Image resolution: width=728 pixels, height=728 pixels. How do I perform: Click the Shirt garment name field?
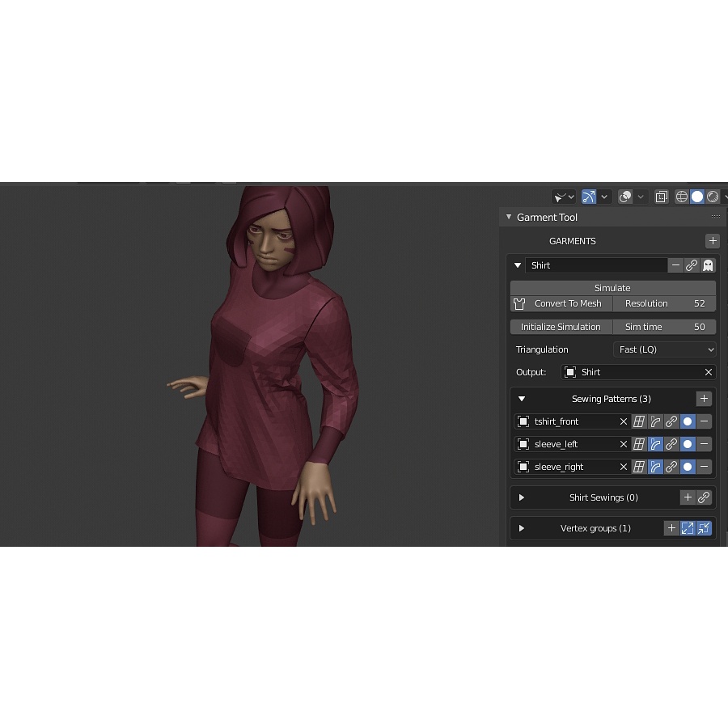(596, 265)
